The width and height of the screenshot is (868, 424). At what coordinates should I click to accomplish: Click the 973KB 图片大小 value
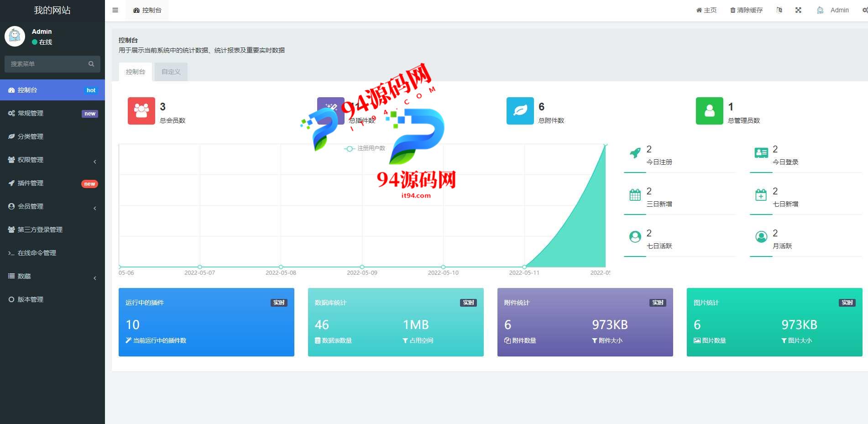800,325
